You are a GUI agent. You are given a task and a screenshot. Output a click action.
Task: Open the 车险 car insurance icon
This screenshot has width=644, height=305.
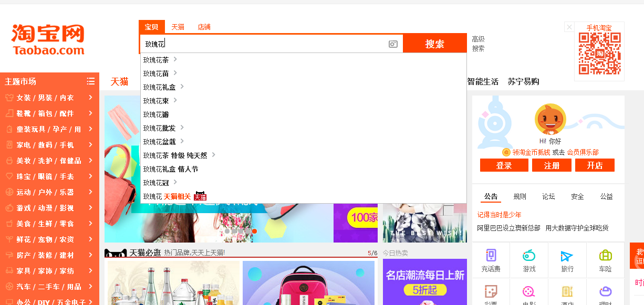(x=606, y=256)
